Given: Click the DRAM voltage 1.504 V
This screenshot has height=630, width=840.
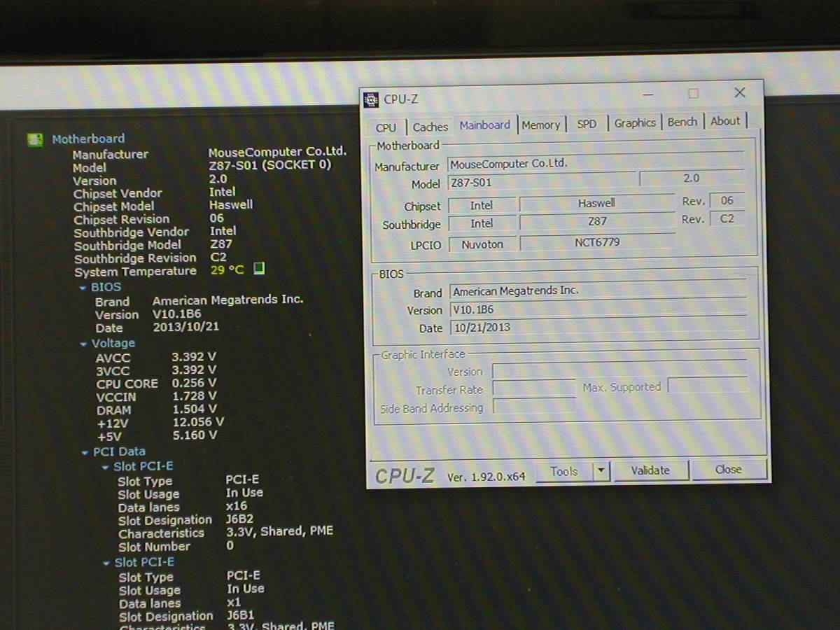Looking at the screenshot, I should point(194,409).
